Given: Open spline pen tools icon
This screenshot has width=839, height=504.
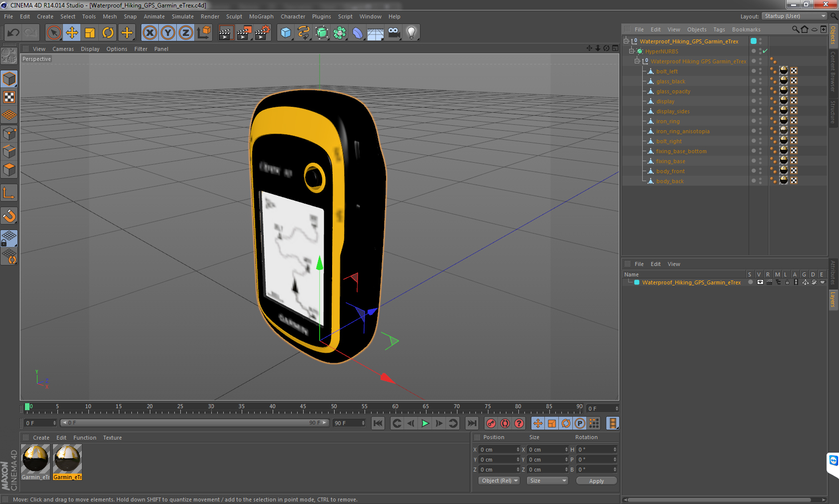Looking at the screenshot, I should click(304, 33).
